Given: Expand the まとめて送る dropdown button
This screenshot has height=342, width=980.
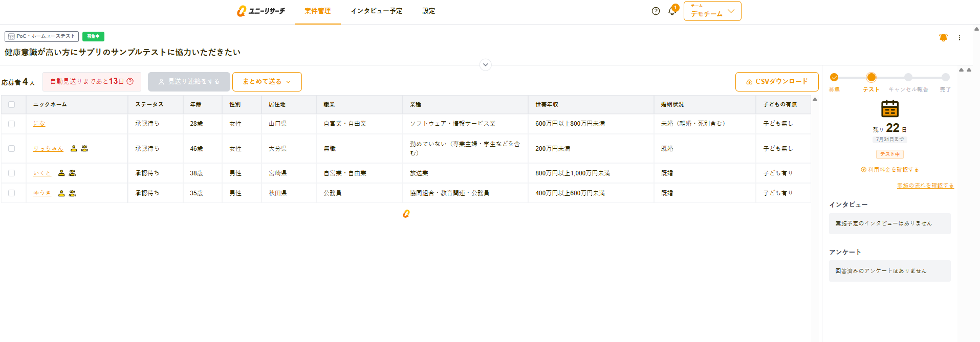Looking at the screenshot, I should coord(267,82).
